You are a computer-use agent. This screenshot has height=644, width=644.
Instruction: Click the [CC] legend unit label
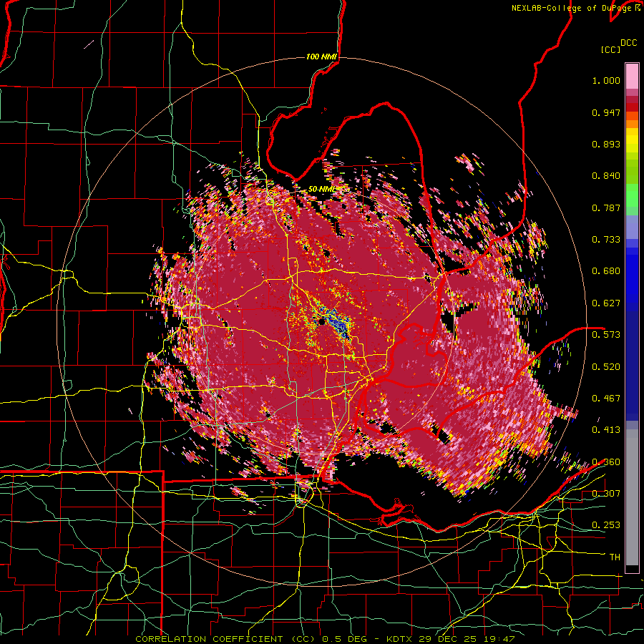610,49
